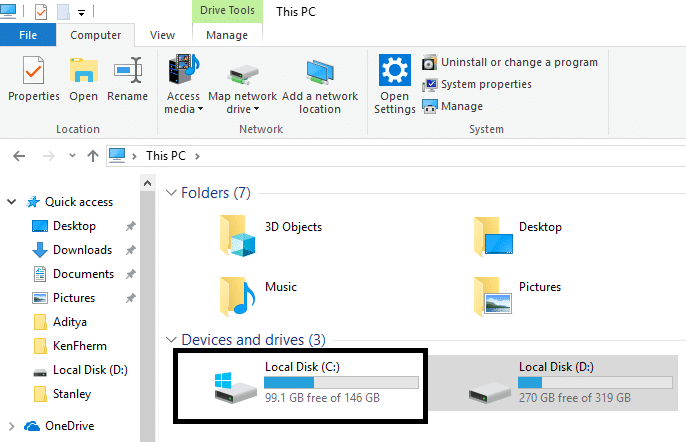Open System properties in ribbon
The height and width of the screenshot is (442, 686).
coord(477,84)
